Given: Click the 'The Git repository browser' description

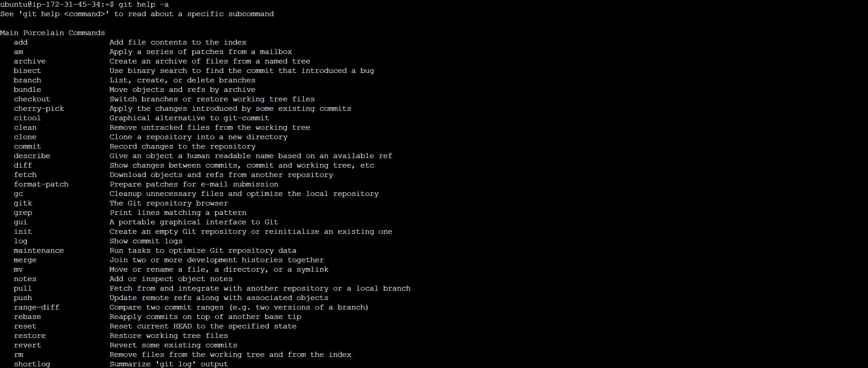Looking at the screenshot, I should click(169, 203).
